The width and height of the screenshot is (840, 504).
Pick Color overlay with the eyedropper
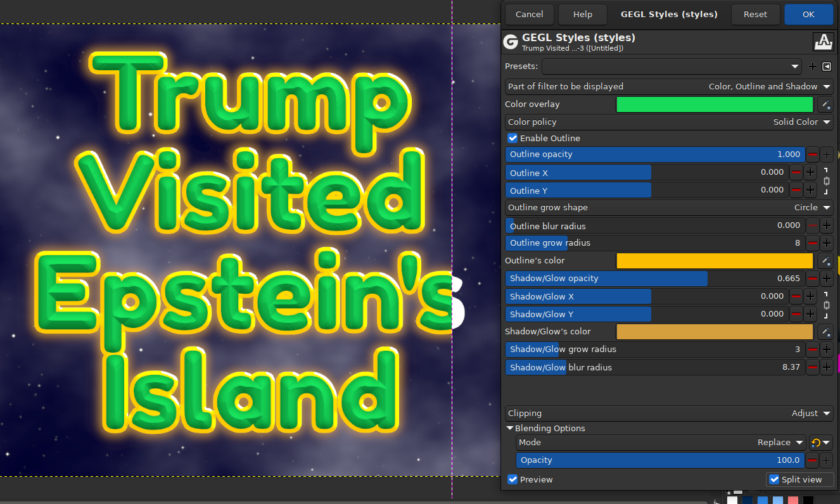[825, 104]
